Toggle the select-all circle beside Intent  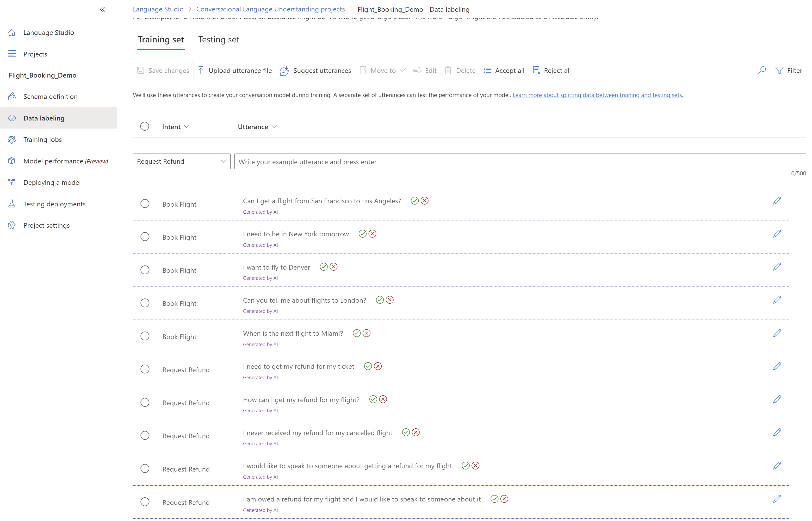(x=145, y=126)
